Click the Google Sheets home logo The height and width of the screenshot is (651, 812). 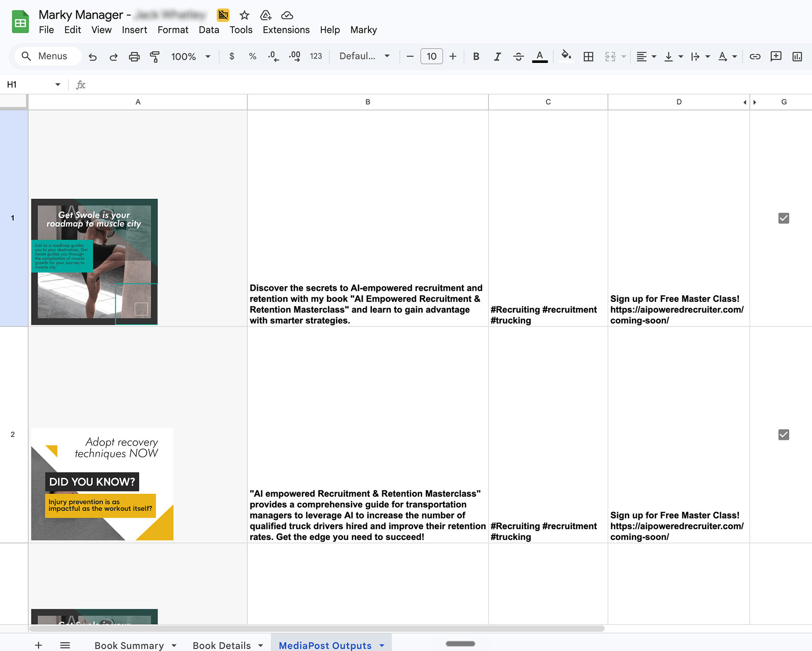click(x=20, y=22)
